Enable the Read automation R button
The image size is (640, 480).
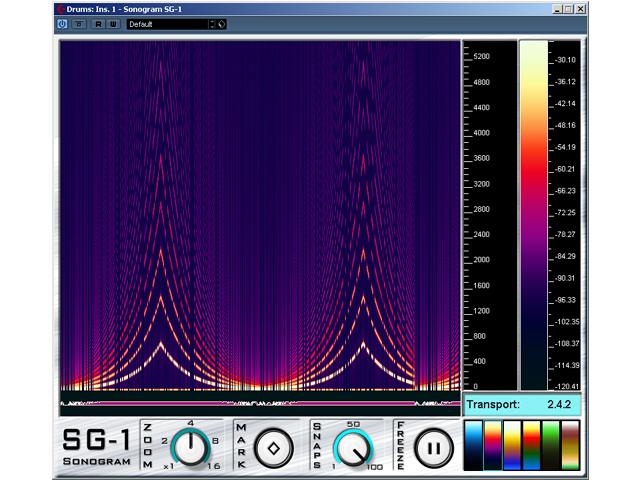(x=99, y=24)
